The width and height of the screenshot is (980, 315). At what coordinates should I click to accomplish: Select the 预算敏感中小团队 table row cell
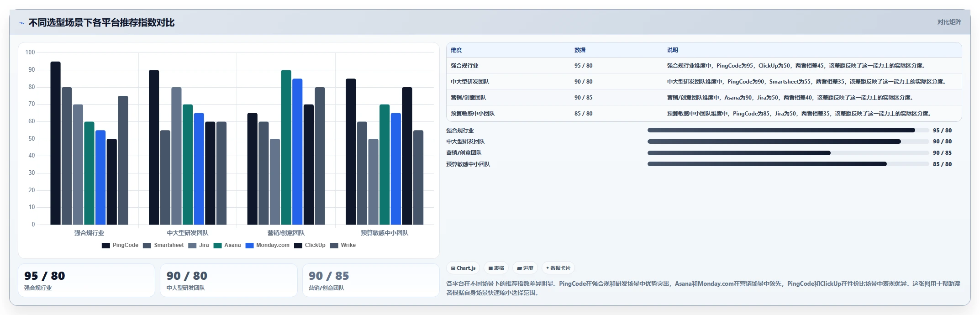473,114
